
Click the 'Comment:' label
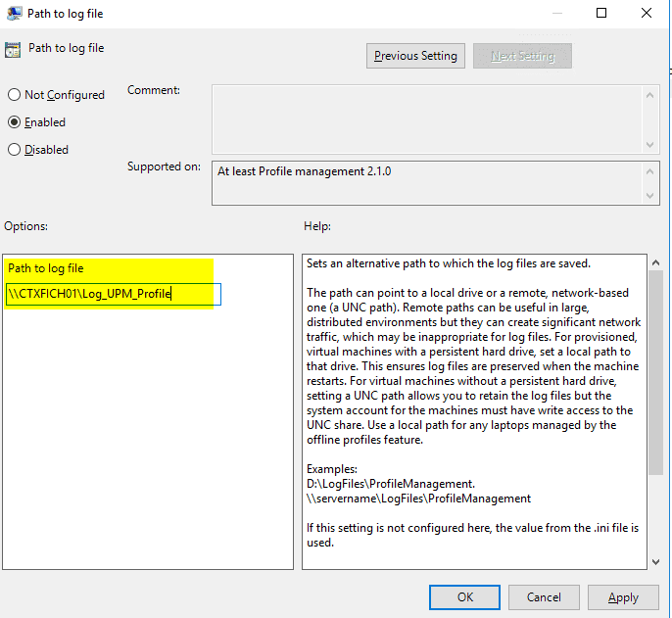pos(154,90)
